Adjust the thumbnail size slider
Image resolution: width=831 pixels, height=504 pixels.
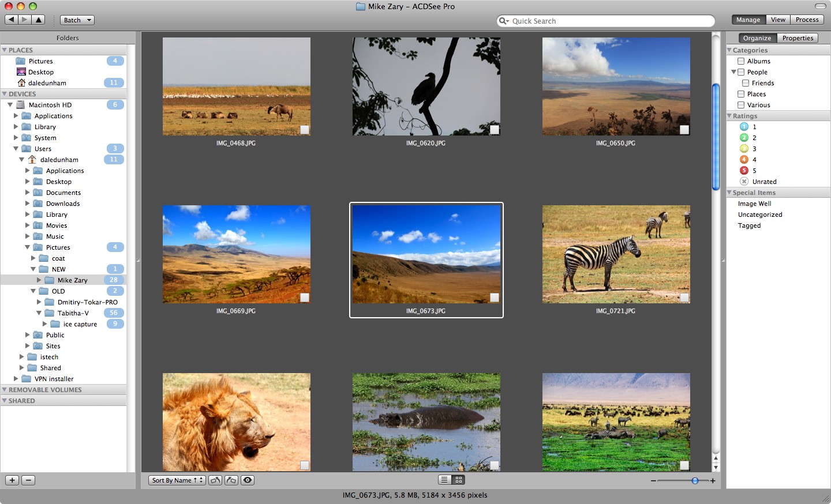click(695, 480)
